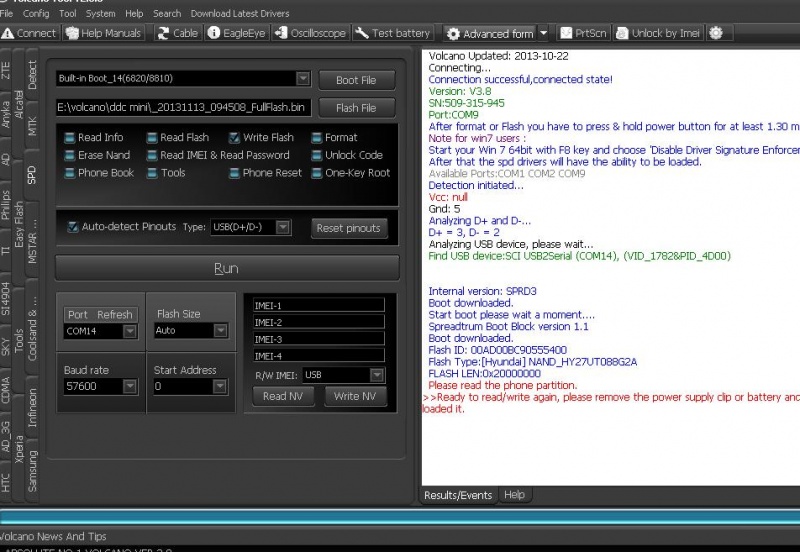
Task: Open the Config menu
Action: pyautogui.click(x=36, y=14)
